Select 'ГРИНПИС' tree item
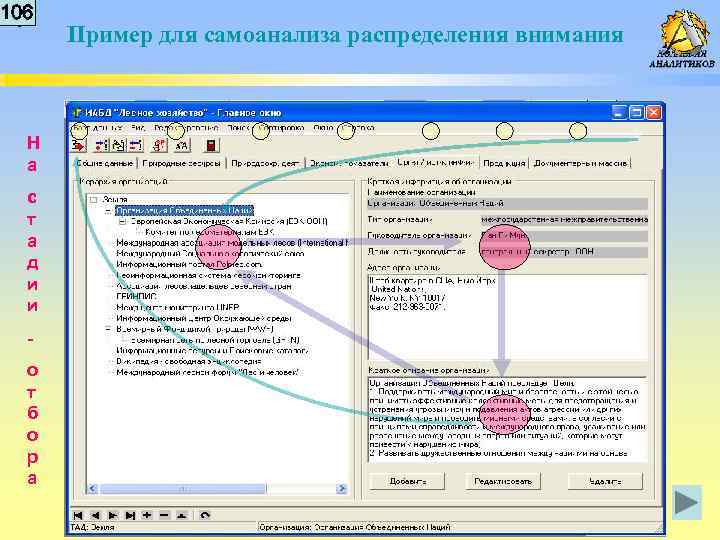Image resolution: width=720 pixels, height=540 pixels. click(x=136, y=297)
